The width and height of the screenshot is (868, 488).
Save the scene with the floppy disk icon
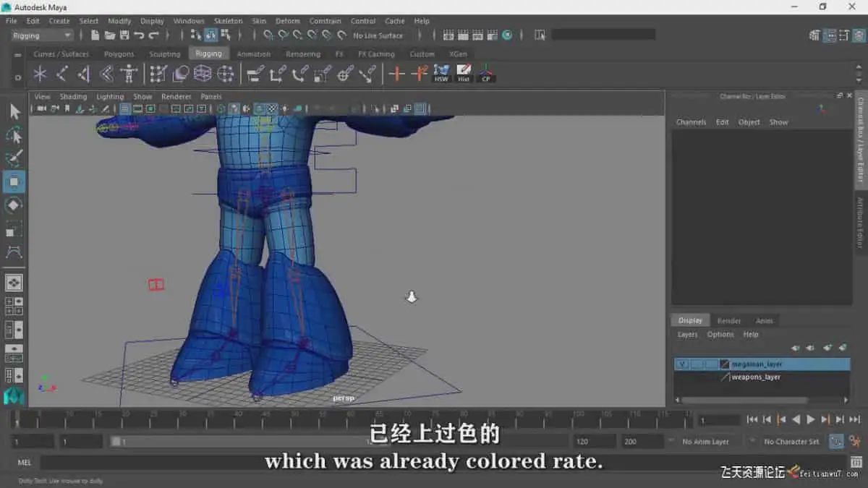click(124, 35)
